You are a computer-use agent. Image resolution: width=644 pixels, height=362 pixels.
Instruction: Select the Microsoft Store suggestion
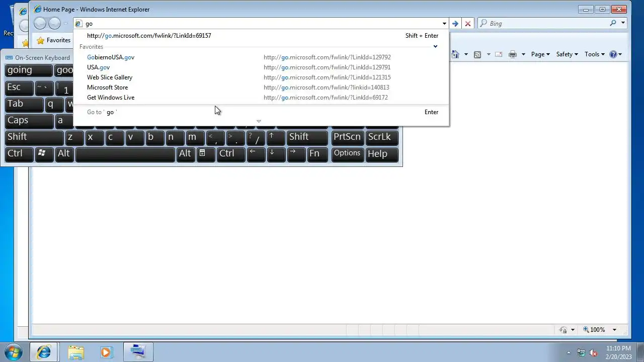(x=261, y=87)
